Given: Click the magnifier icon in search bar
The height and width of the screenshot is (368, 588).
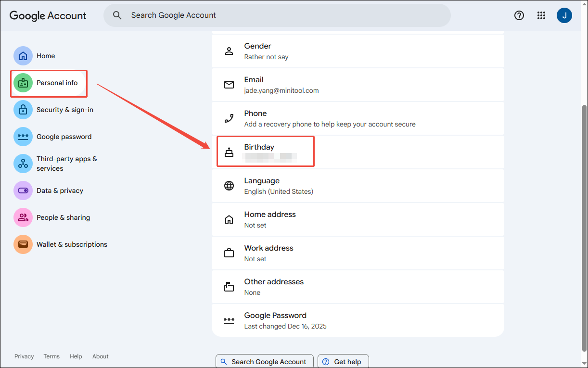Looking at the screenshot, I should pyautogui.click(x=117, y=15).
